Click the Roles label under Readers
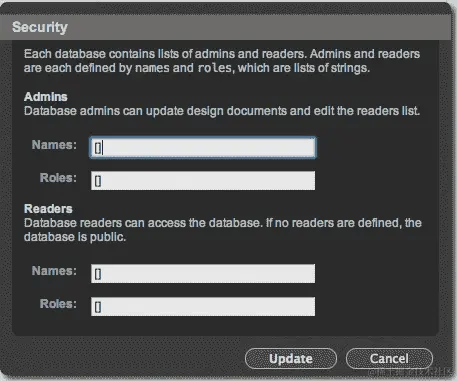 click(x=58, y=304)
